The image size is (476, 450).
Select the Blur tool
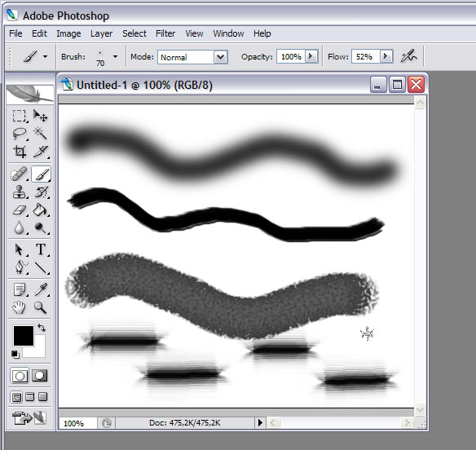19,227
